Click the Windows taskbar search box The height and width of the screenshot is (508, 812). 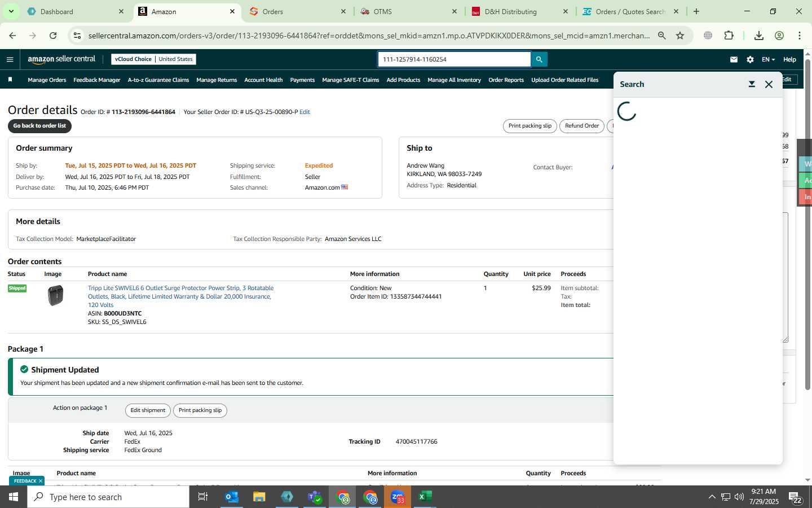(108, 497)
